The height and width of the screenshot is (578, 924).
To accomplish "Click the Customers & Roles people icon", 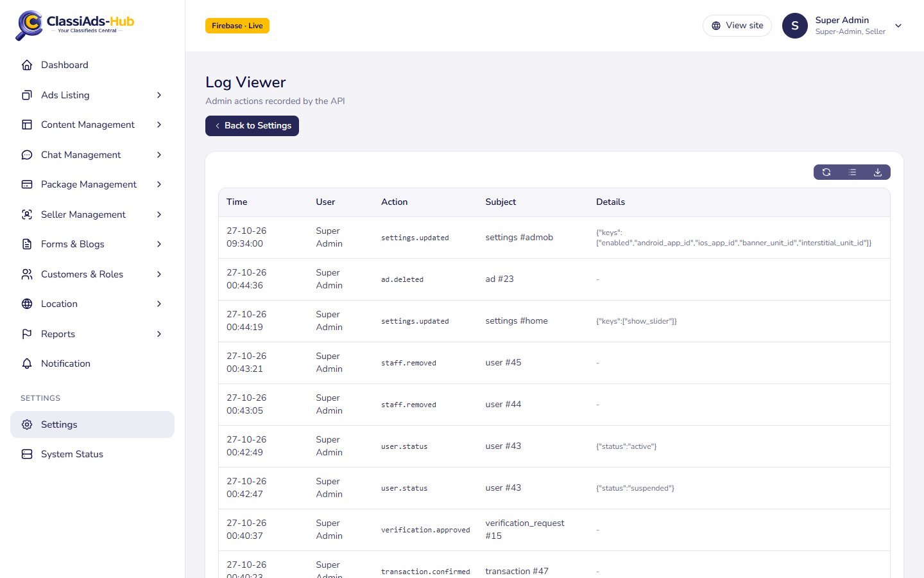I will pos(27,274).
